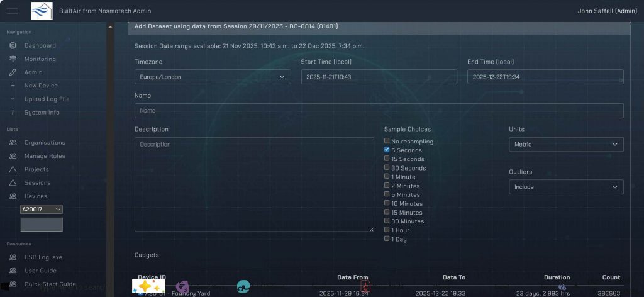Click the plus icon beside New Device
The image size is (644, 297).
pos(13,86)
